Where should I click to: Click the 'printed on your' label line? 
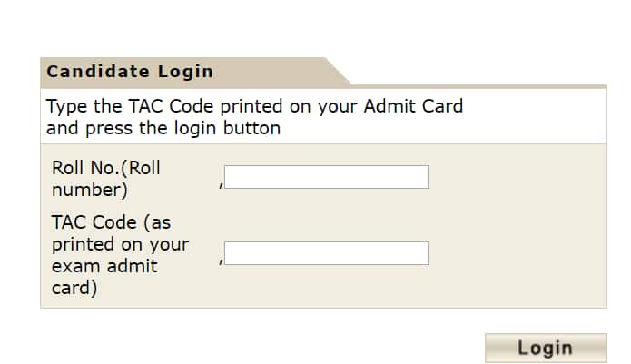click(x=120, y=244)
